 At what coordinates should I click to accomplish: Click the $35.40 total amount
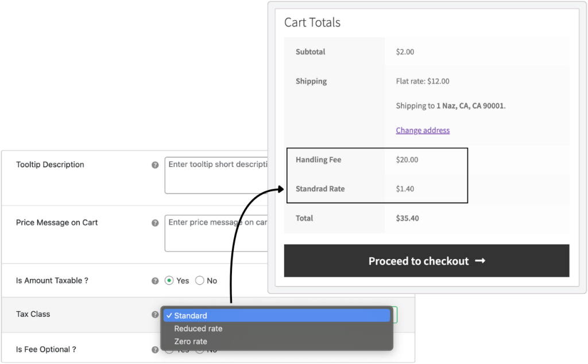coord(407,218)
